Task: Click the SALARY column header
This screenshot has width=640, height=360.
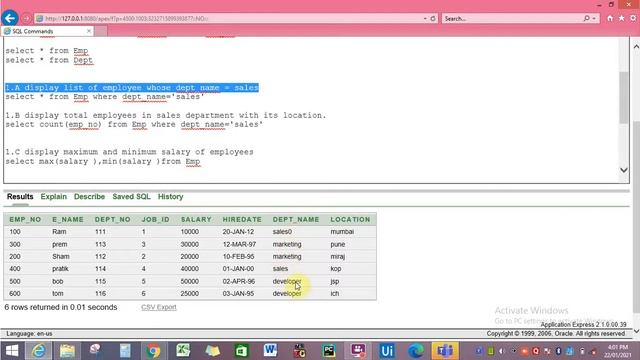Action: [x=196, y=220]
